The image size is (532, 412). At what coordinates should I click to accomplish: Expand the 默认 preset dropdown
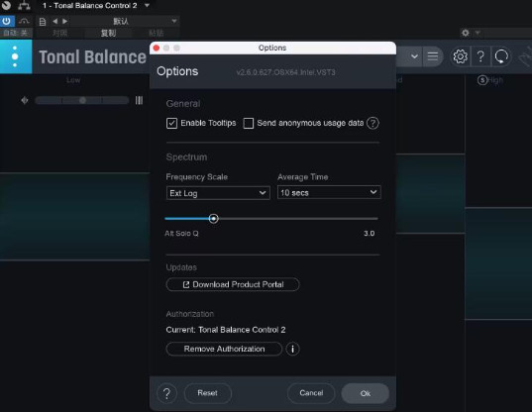point(124,22)
